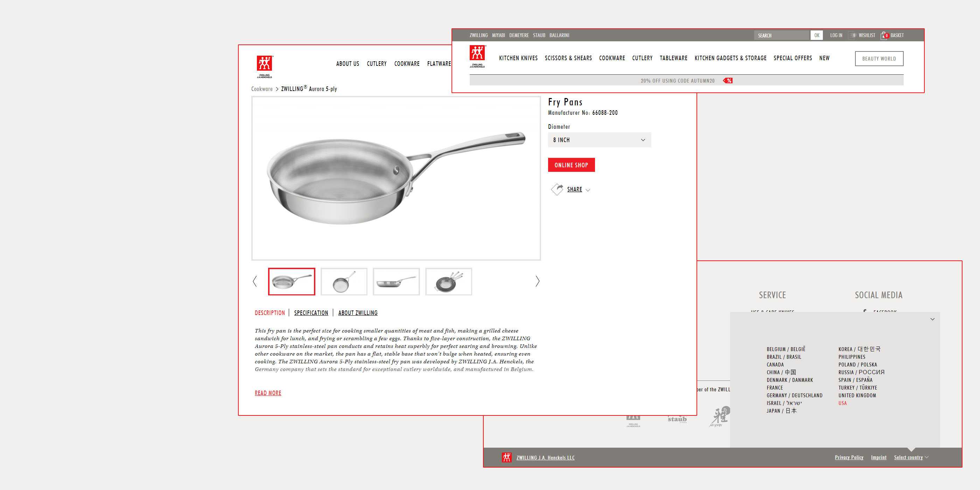
Task: Click the LOG IN text in top bar
Action: (836, 35)
